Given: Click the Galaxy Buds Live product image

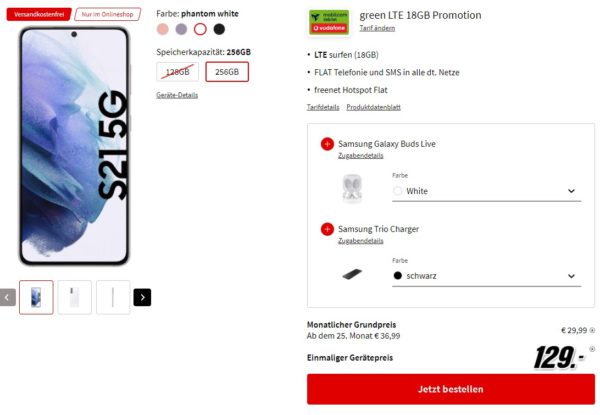Looking at the screenshot, I should 352,188.
